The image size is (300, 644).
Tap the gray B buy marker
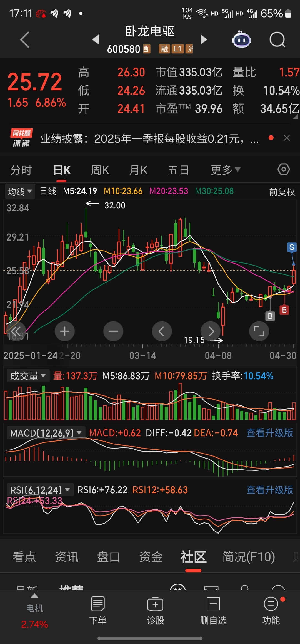270,316
